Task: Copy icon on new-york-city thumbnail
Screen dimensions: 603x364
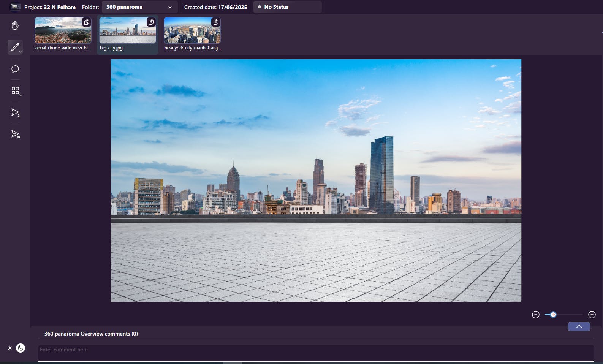Action: click(216, 22)
